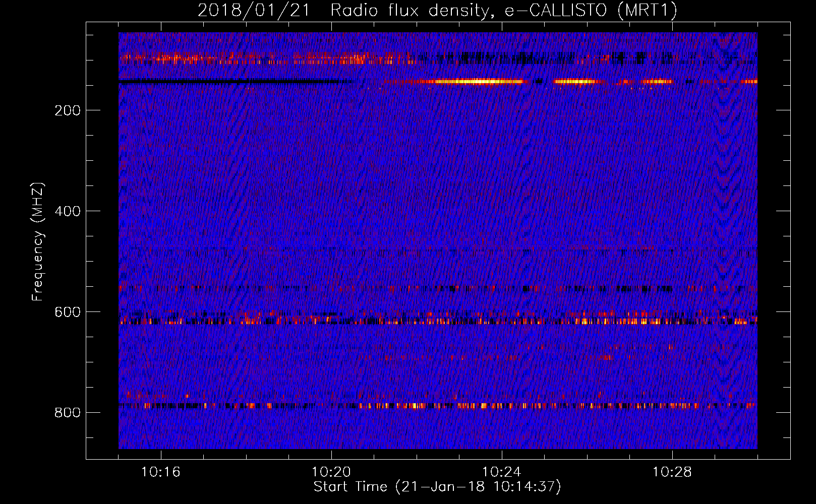
Task: Click the black horizontal band before 10:20
Action: click(x=236, y=81)
